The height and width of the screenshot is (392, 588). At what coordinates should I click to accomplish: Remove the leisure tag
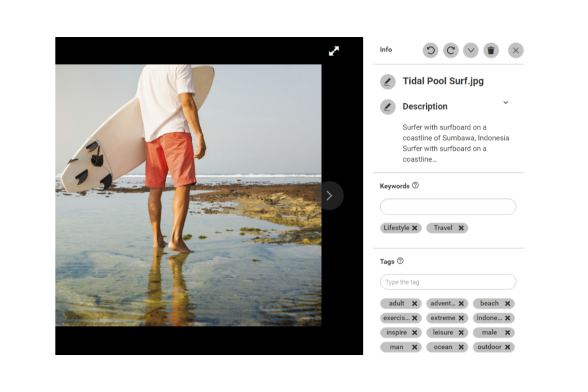461,333
